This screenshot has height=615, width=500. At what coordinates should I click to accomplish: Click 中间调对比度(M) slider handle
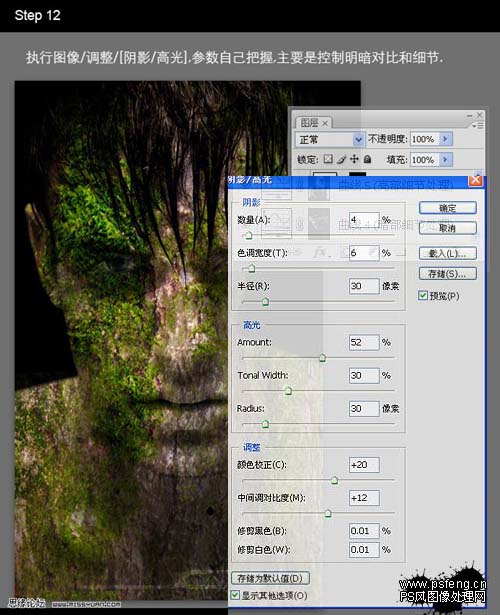point(328,514)
